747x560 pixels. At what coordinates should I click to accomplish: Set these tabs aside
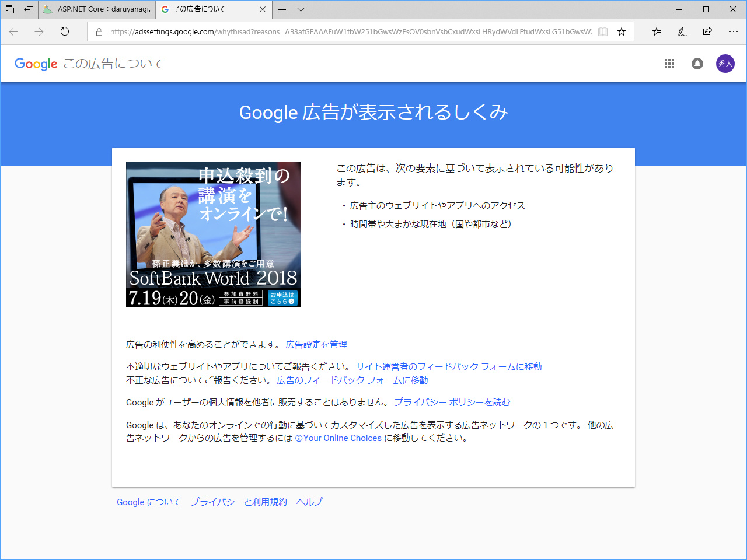(29, 9)
